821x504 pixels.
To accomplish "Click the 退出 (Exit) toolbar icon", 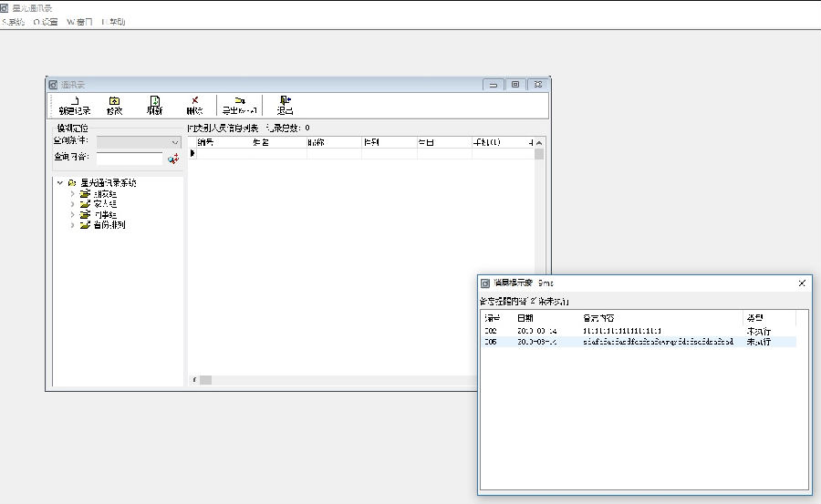I will 285,105.
